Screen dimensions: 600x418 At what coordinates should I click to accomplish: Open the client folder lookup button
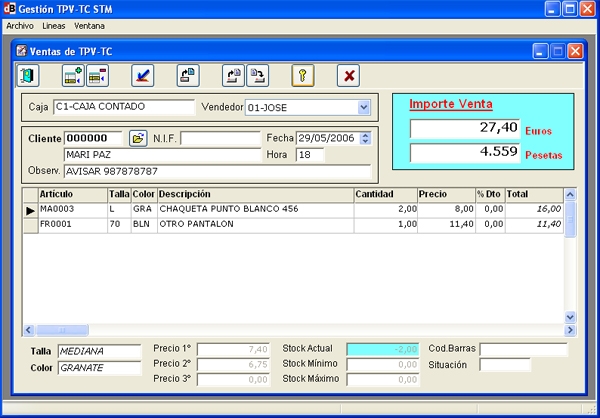138,138
